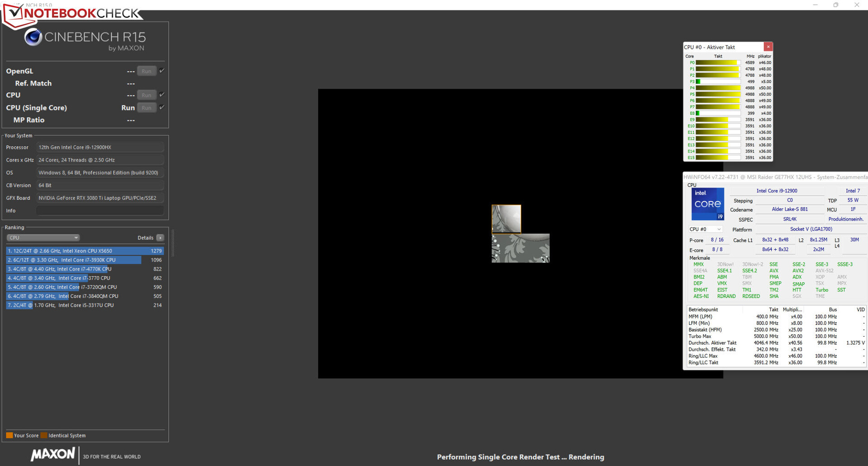The image size is (868, 466).
Task: Expand the CPU #0 selector in HWiNFO
Action: click(x=705, y=229)
